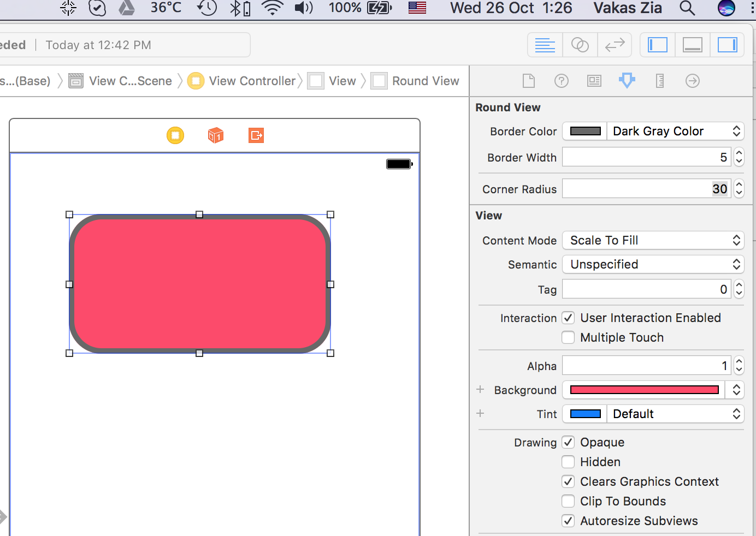Open the File inspector tab
The width and height of the screenshot is (756, 536).
click(x=528, y=81)
